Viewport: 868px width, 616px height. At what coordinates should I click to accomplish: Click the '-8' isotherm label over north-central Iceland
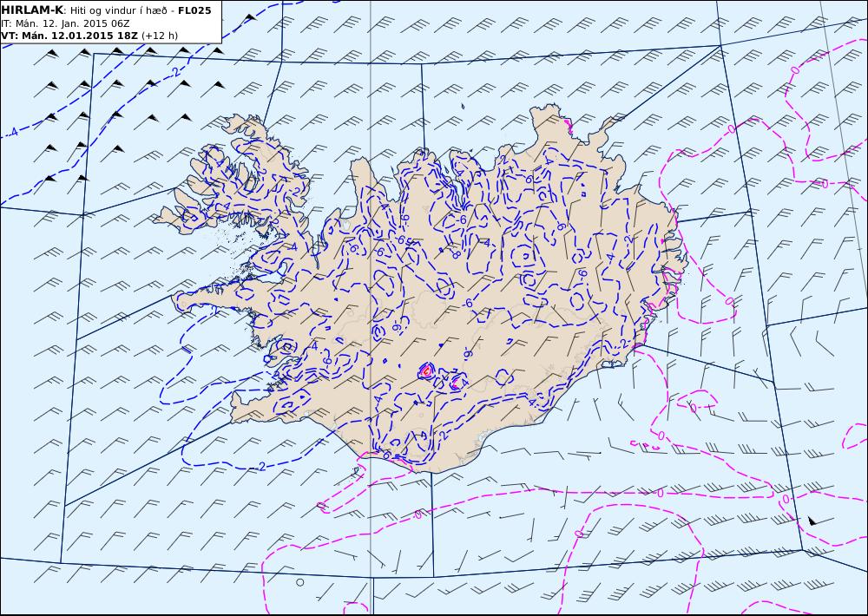click(456, 255)
